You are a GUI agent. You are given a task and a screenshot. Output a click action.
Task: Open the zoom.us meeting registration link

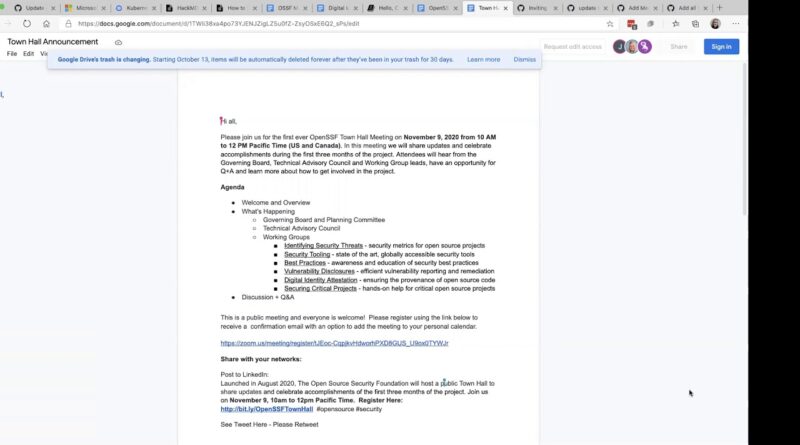pyautogui.click(x=334, y=343)
